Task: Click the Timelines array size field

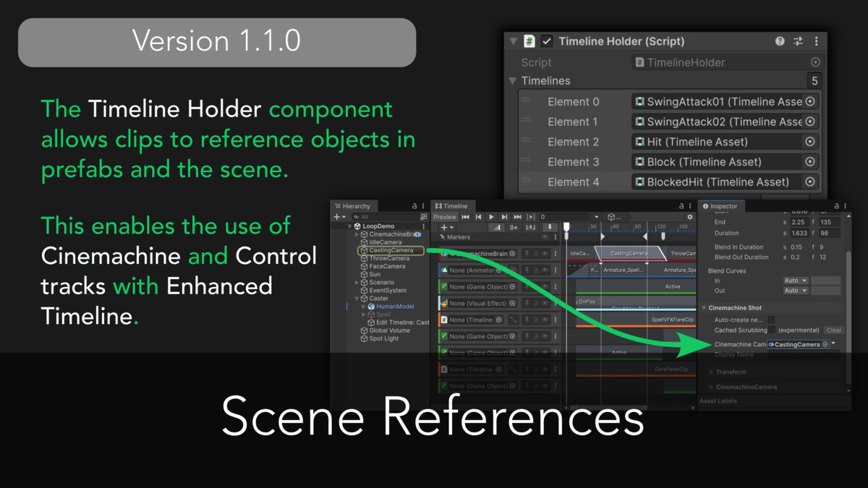Action: pos(814,81)
